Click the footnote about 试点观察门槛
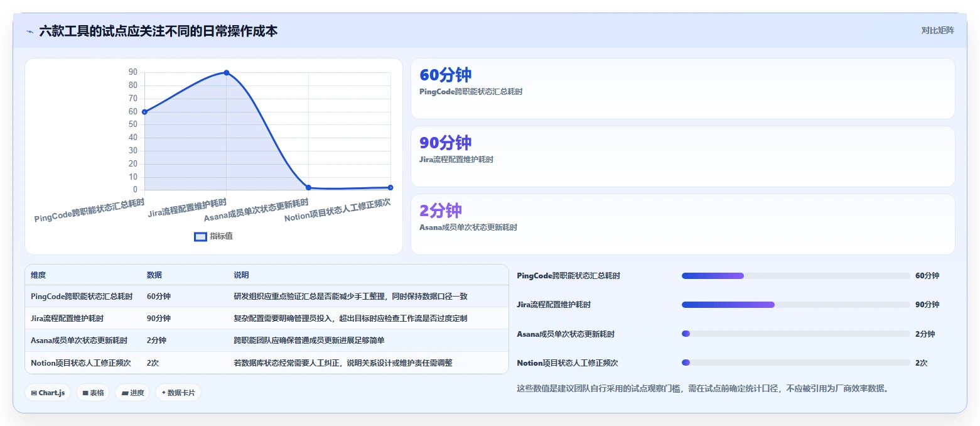 click(x=703, y=388)
